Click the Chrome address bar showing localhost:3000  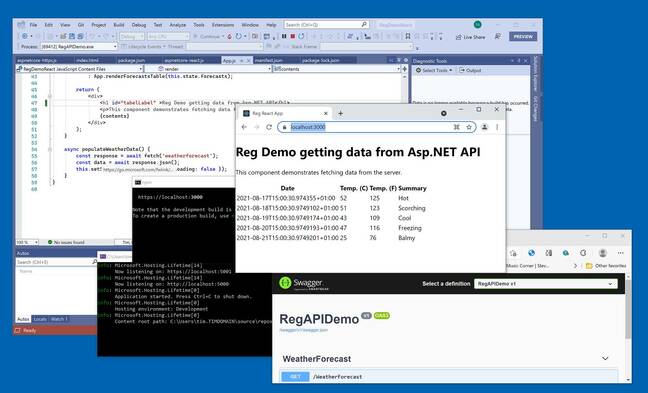376,127
